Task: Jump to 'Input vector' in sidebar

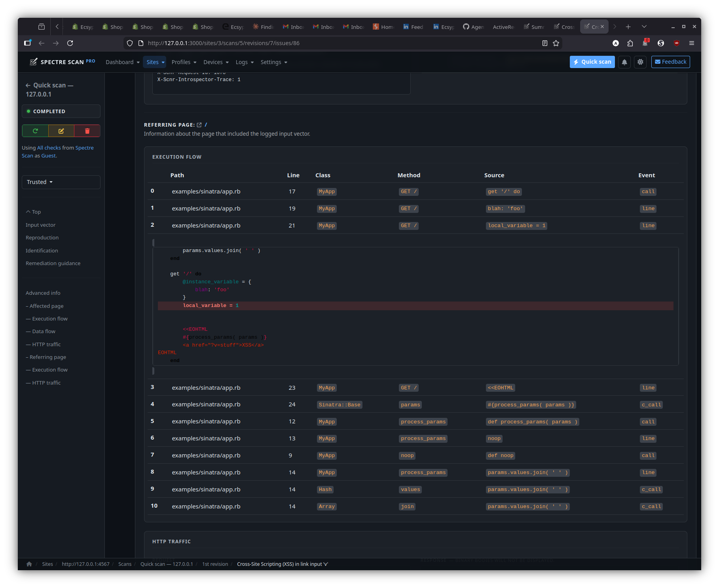Action: point(40,225)
